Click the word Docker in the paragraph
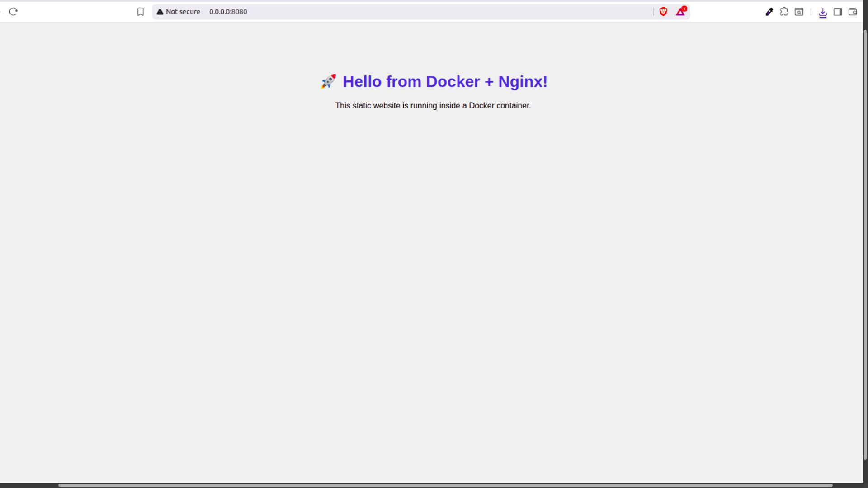Image resolution: width=868 pixels, height=488 pixels. (481, 106)
